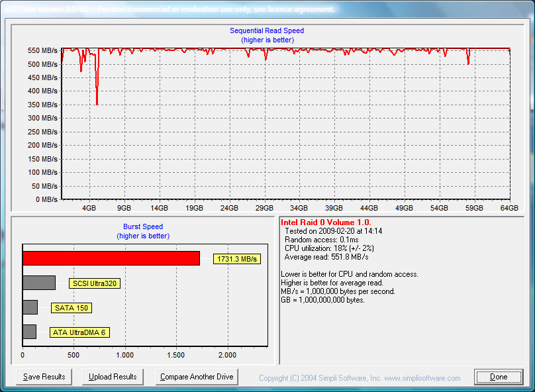Open Upload Results
The height and width of the screenshot is (392, 535).
(113, 377)
